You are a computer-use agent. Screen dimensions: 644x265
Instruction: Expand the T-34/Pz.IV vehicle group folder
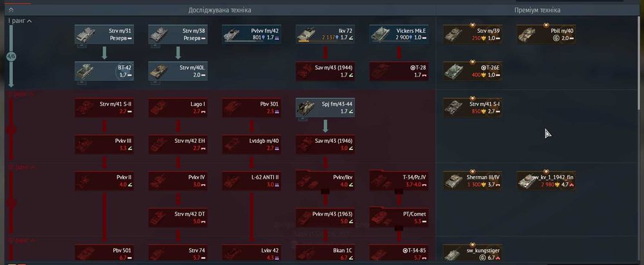tap(399, 181)
